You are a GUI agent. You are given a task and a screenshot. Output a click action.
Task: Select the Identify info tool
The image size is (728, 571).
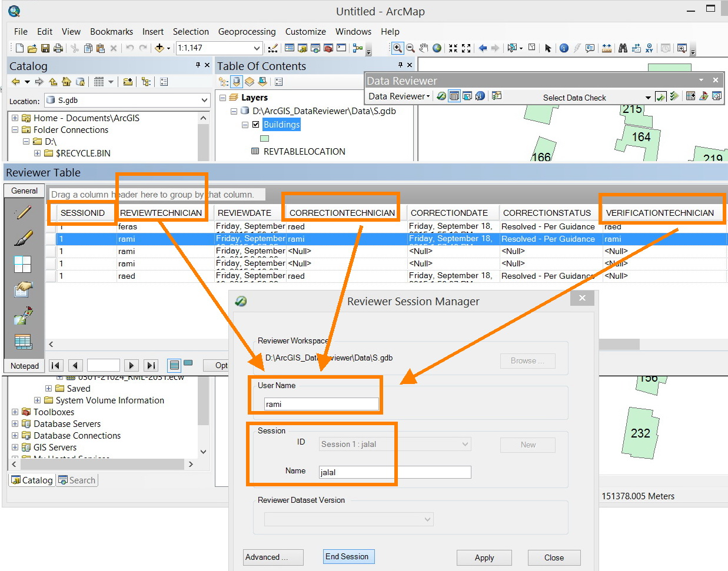click(x=564, y=48)
